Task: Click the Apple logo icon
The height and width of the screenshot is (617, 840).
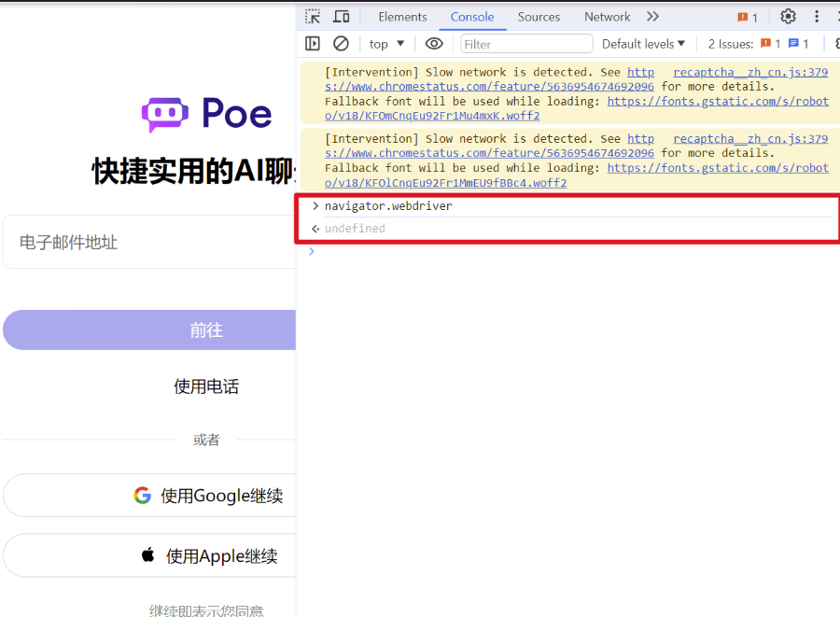Action: tap(147, 554)
